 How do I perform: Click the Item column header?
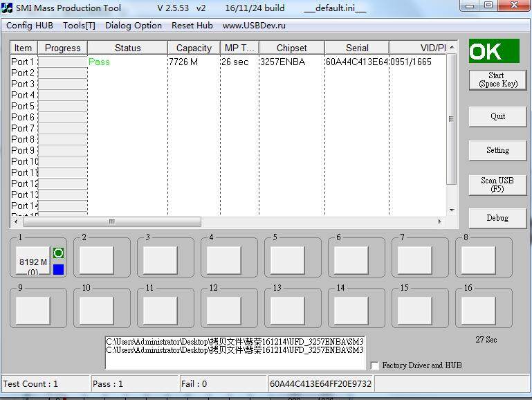point(24,48)
